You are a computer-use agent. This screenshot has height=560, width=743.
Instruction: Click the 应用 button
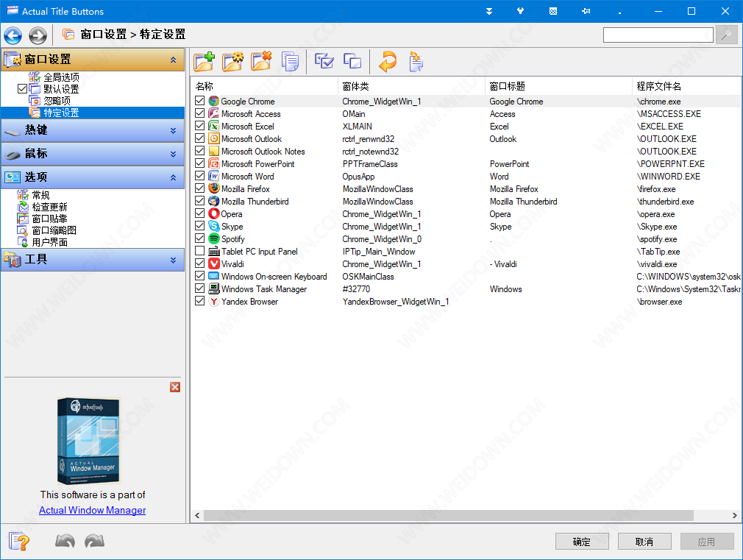pos(707,542)
